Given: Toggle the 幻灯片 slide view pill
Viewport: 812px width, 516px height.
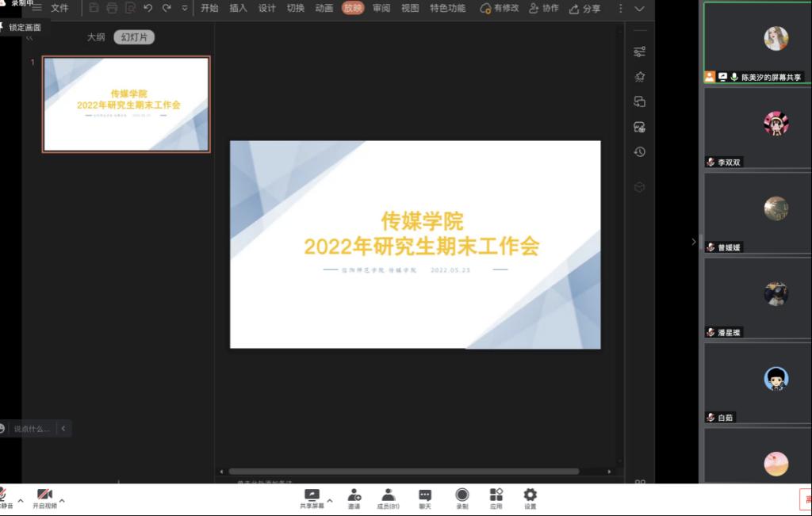Looking at the screenshot, I should [x=134, y=36].
